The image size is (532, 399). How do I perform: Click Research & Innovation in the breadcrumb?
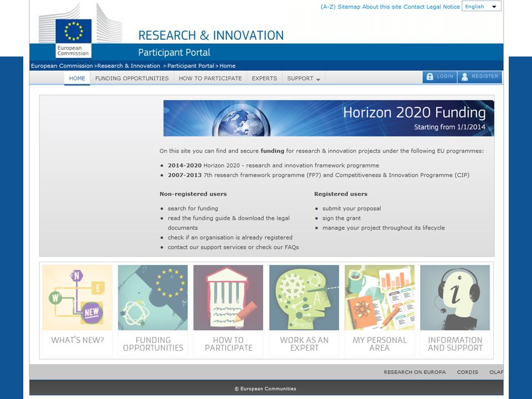129,66
